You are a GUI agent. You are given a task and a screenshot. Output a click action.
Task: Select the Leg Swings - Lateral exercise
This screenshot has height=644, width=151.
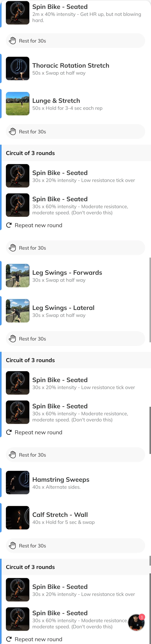click(x=75, y=311)
